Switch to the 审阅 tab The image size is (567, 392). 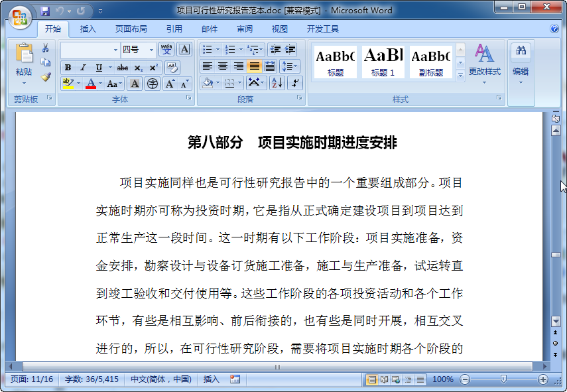click(245, 29)
